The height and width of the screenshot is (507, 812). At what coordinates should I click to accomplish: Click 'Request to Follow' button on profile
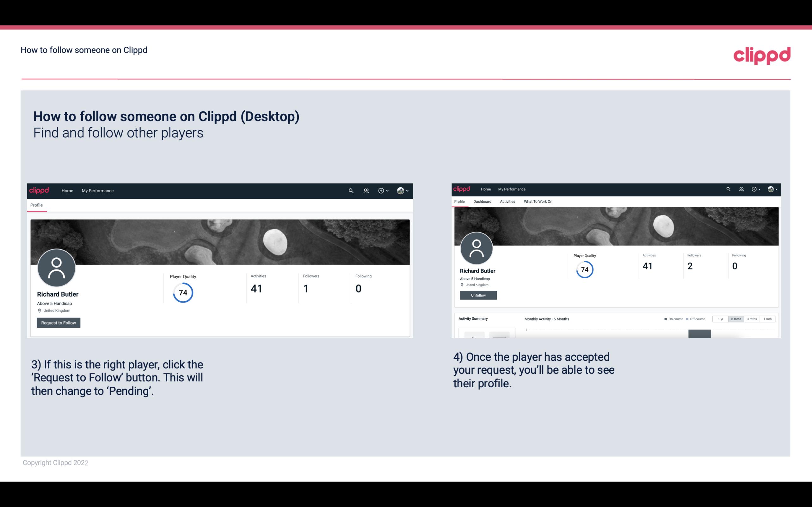(x=58, y=323)
